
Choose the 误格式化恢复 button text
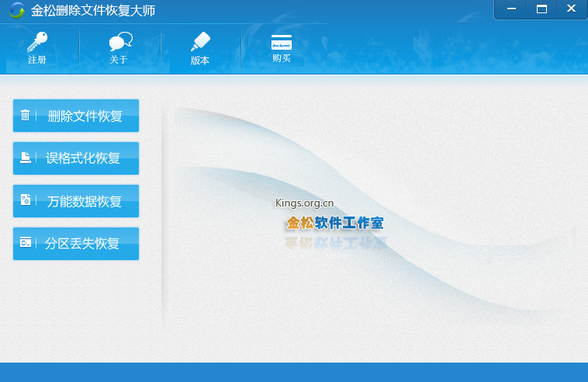83,158
